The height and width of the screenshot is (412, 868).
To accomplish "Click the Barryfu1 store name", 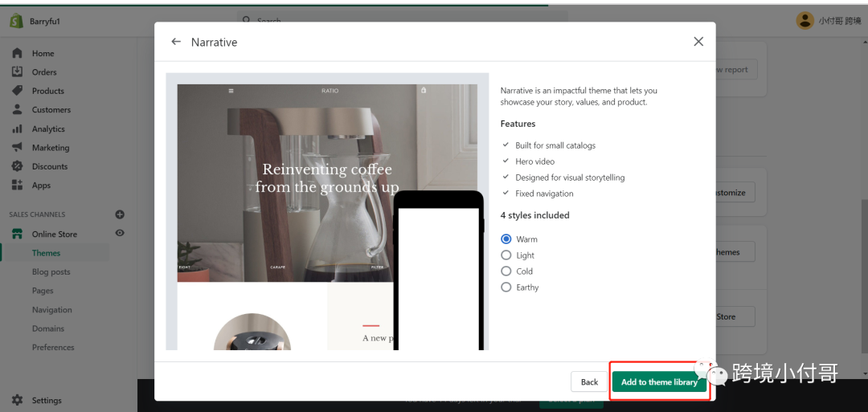I will (x=45, y=21).
